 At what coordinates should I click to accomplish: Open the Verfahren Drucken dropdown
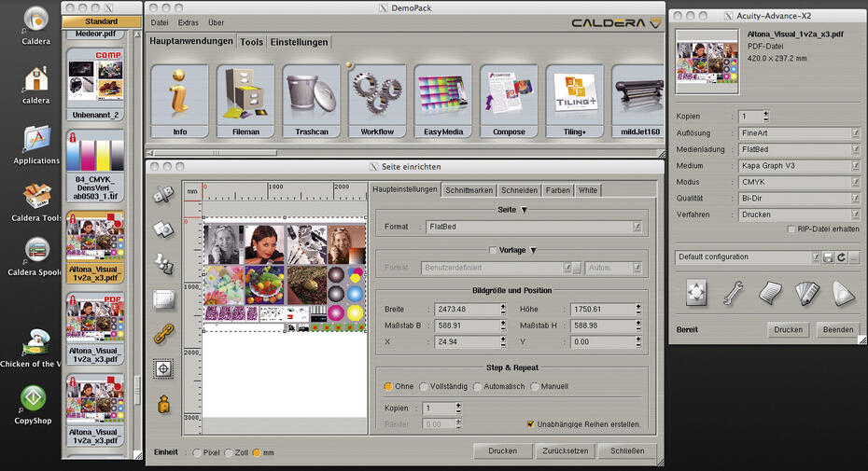coord(799,215)
